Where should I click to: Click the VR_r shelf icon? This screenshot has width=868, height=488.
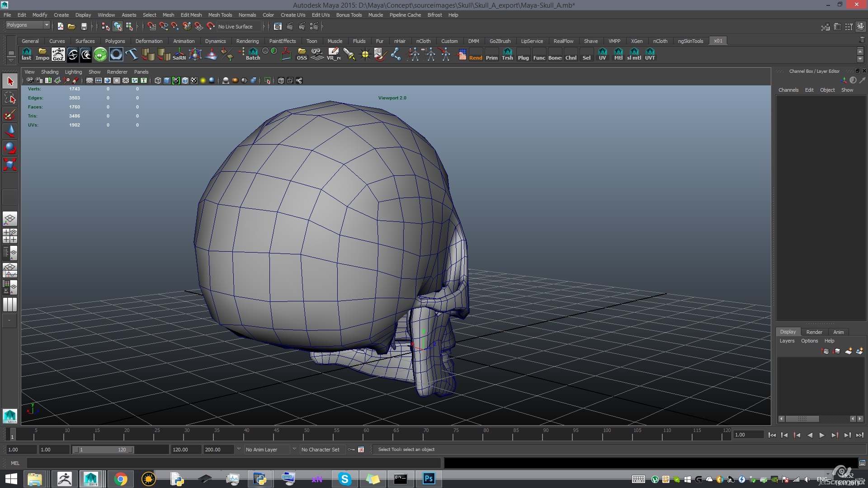(334, 54)
